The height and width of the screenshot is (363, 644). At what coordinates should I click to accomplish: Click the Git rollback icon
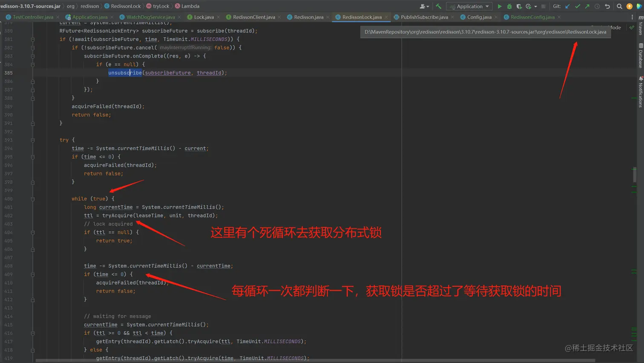607,6
